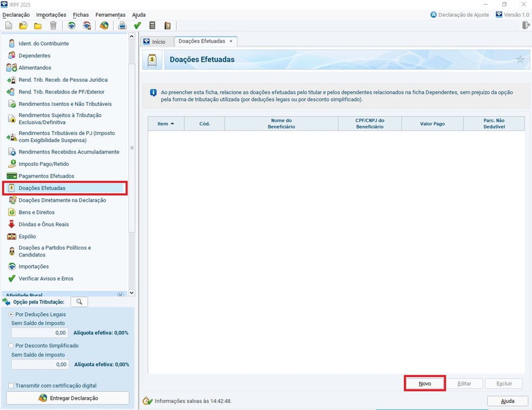Click the sidebar scroll down arrow
The image size is (532, 410).
click(131, 292)
